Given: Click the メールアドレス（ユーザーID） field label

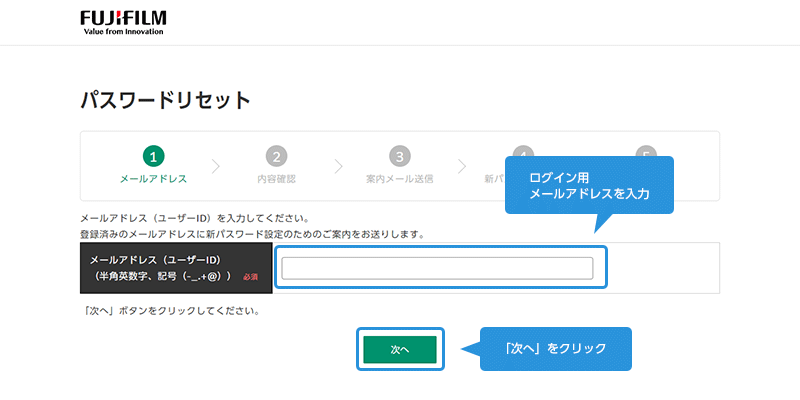Looking at the screenshot, I should 155,260.
